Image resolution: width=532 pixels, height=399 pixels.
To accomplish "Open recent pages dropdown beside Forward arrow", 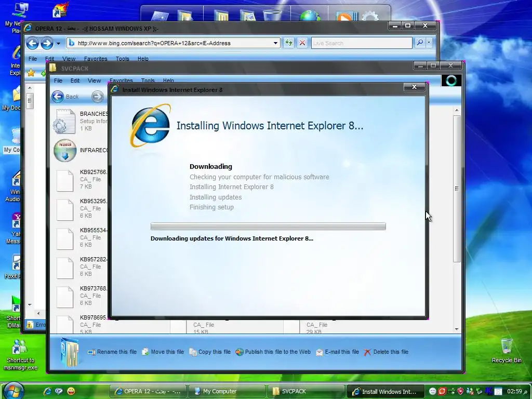I will [58, 44].
